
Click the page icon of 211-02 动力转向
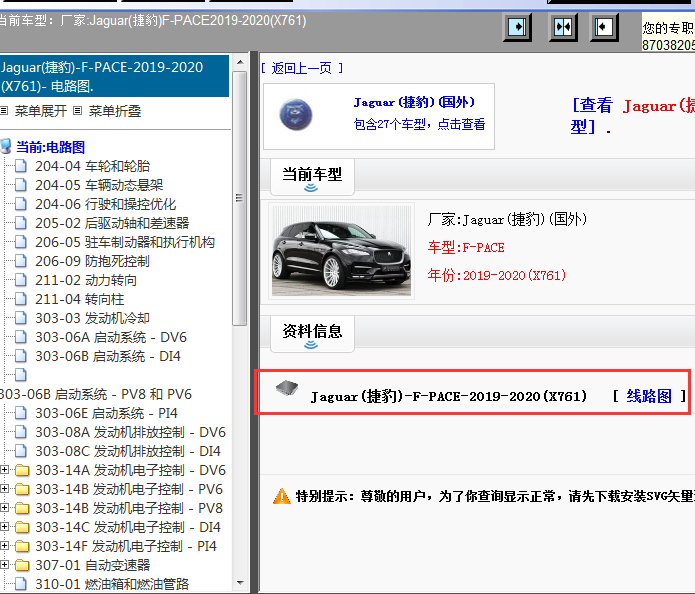pos(20,280)
